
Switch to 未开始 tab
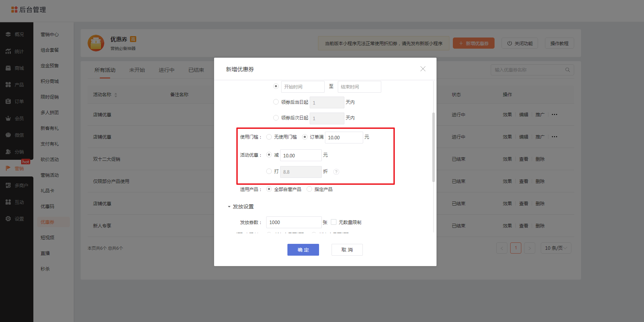pyautogui.click(x=137, y=70)
